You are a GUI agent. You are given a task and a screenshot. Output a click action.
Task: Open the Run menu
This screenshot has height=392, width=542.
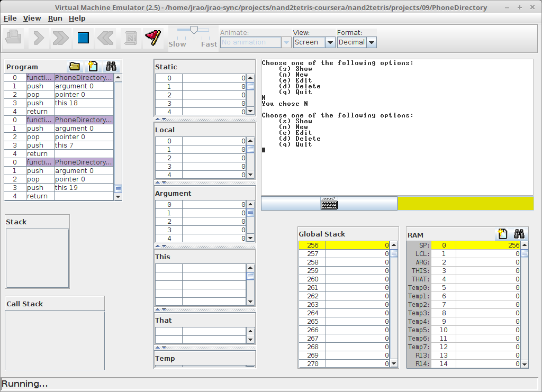55,18
